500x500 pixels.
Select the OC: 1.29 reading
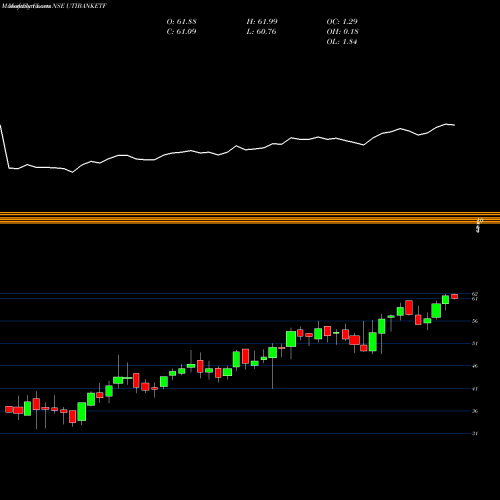coord(342,21)
